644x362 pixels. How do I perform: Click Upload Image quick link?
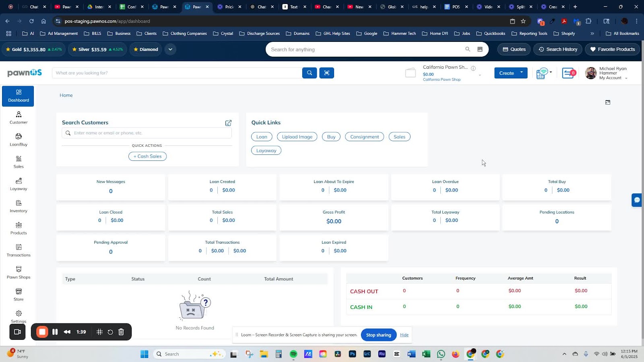pyautogui.click(x=297, y=137)
